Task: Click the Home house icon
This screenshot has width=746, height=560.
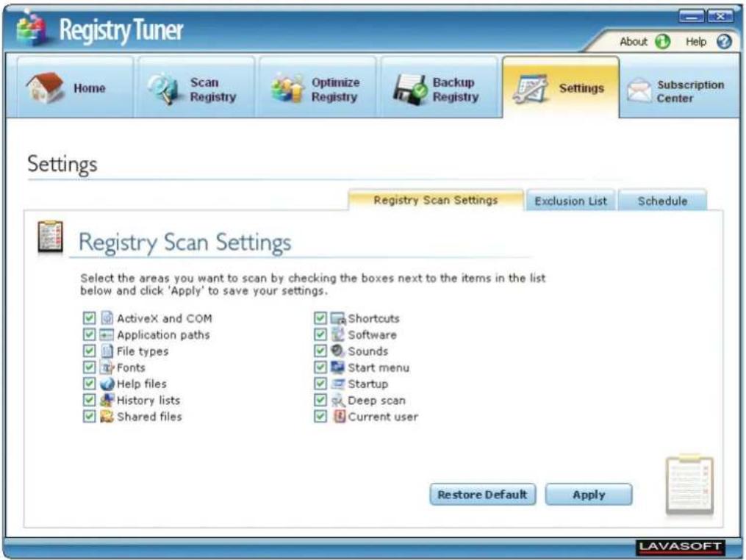Action: tap(45, 87)
